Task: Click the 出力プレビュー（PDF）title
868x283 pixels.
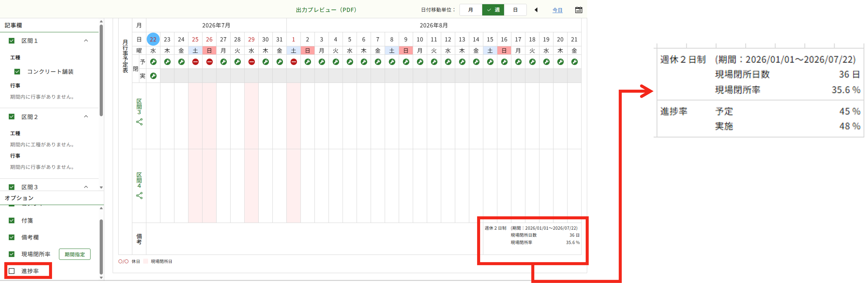Action: point(326,10)
